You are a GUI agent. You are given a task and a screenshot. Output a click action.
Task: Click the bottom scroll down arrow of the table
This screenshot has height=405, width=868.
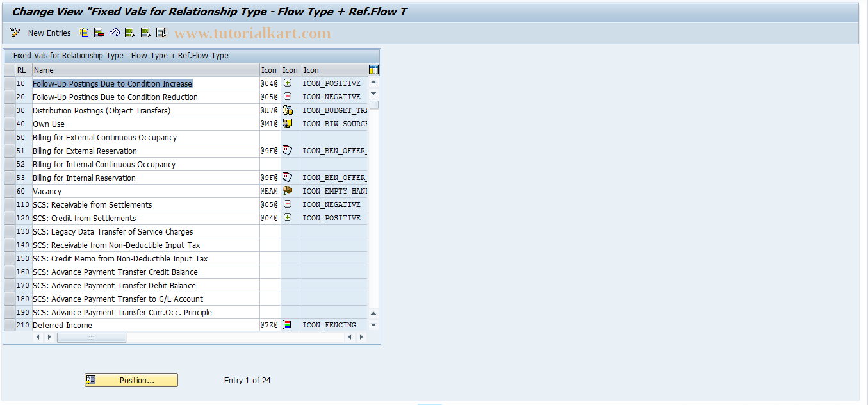pyautogui.click(x=373, y=325)
